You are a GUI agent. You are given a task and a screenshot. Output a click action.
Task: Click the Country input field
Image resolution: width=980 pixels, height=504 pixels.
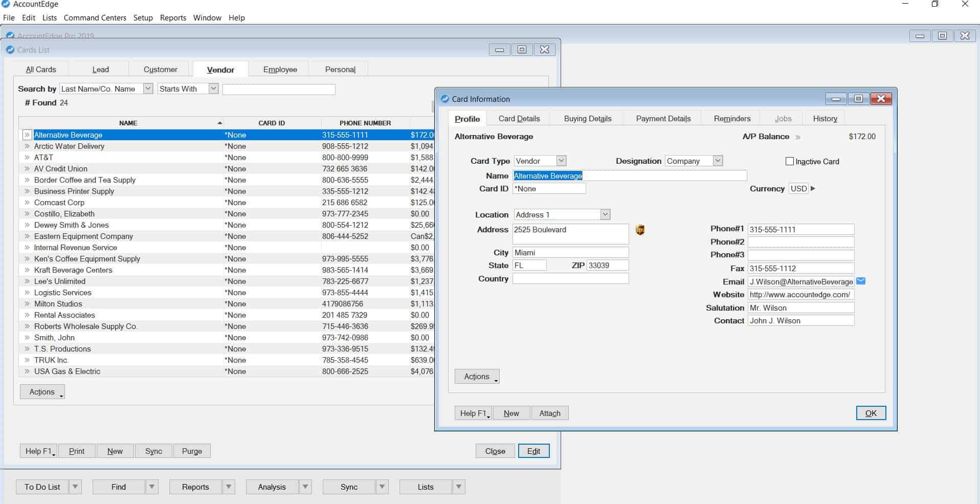tap(570, 279)
